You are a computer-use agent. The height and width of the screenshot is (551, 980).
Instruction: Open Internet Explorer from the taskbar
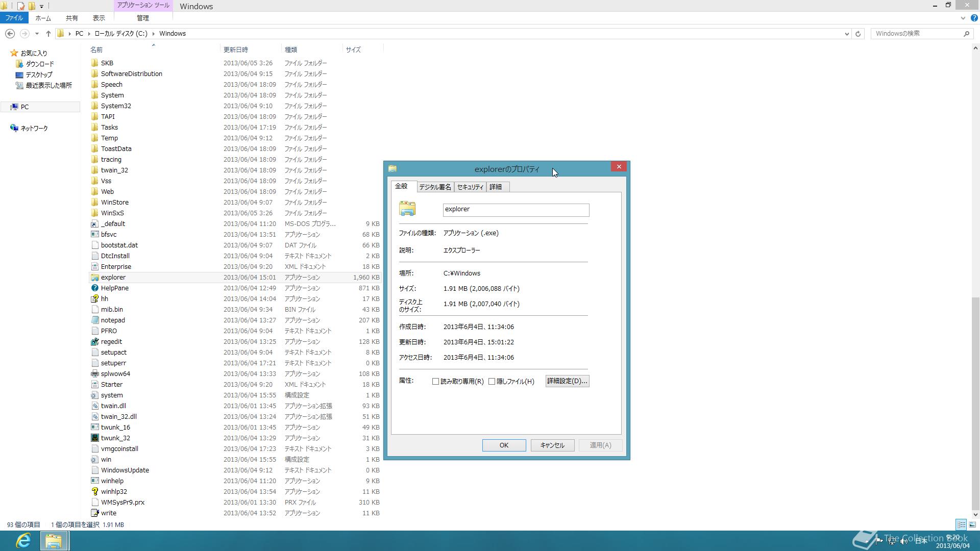(x=23, y=540)
